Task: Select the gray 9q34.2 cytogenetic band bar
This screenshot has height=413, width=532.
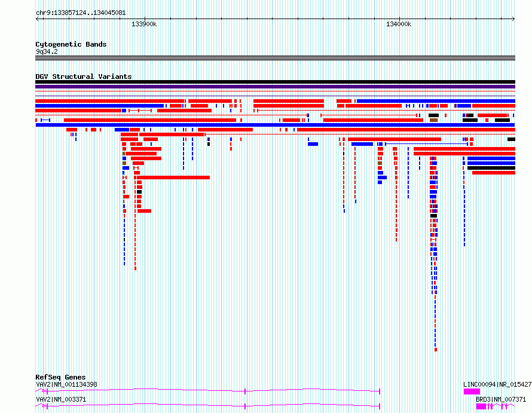Action: 275,58
